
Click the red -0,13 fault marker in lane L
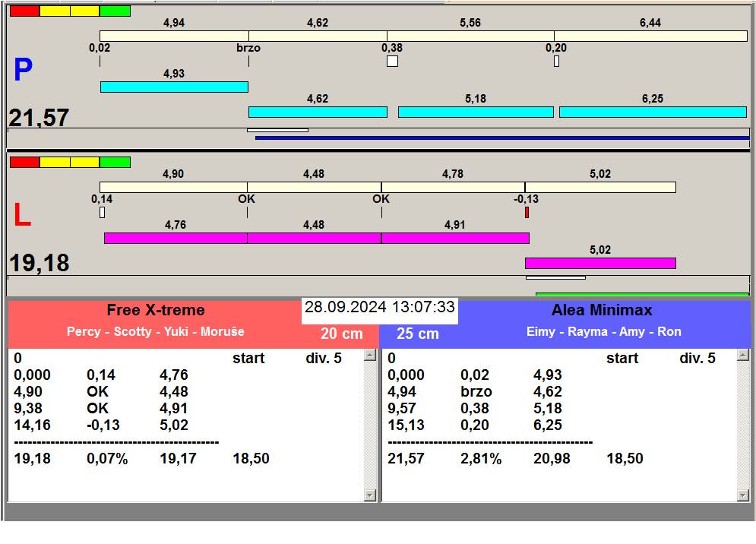tap(527, 212)
